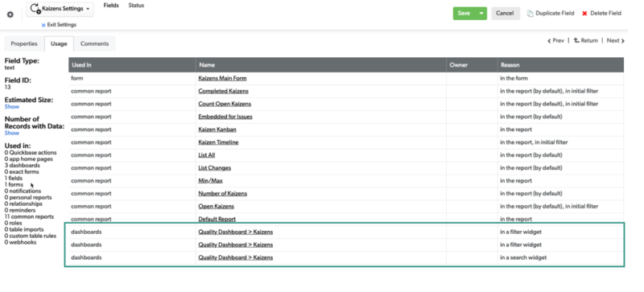Image resolution: width=644 pixels, height=292 pixels.
Task: Select the "1 forms" usage count
Action: click(14, 184)
